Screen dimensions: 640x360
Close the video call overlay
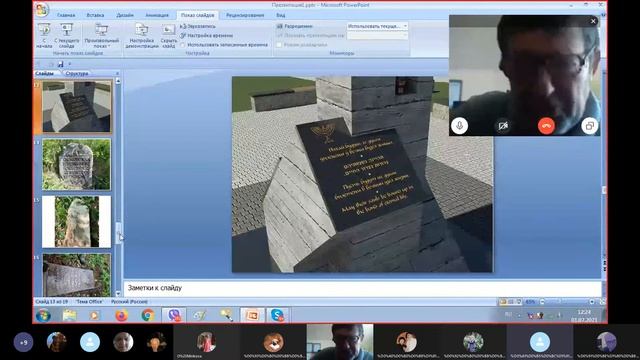tap(593, 21)
